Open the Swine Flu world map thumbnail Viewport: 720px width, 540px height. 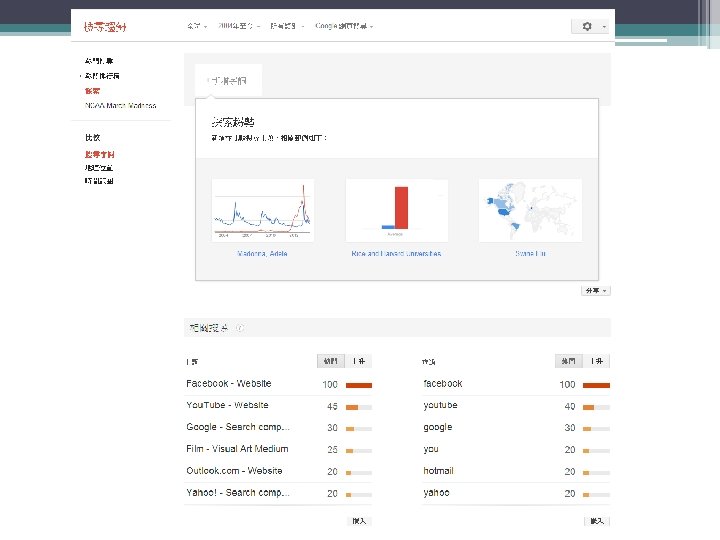coord(530,210)
